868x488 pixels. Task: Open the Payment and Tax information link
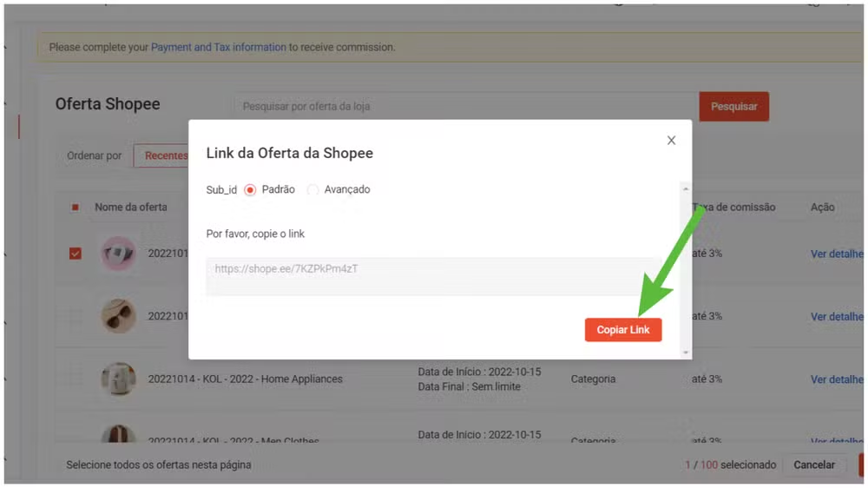pyautogui.click(x=219, y=47)
